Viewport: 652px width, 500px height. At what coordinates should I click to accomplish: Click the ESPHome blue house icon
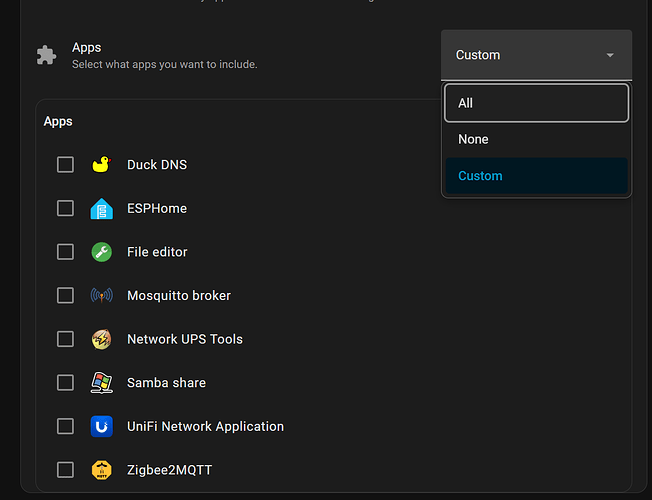pos(101,208)
